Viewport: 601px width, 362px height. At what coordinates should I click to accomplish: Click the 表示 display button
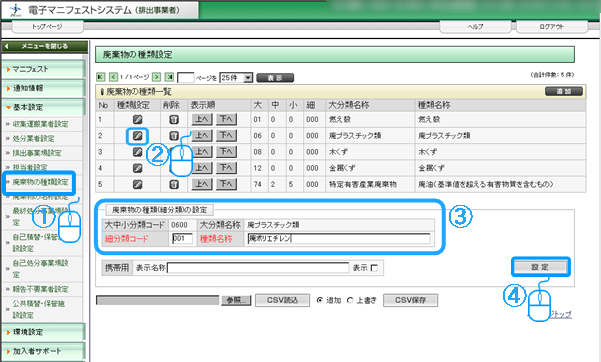tap(275, 78)
